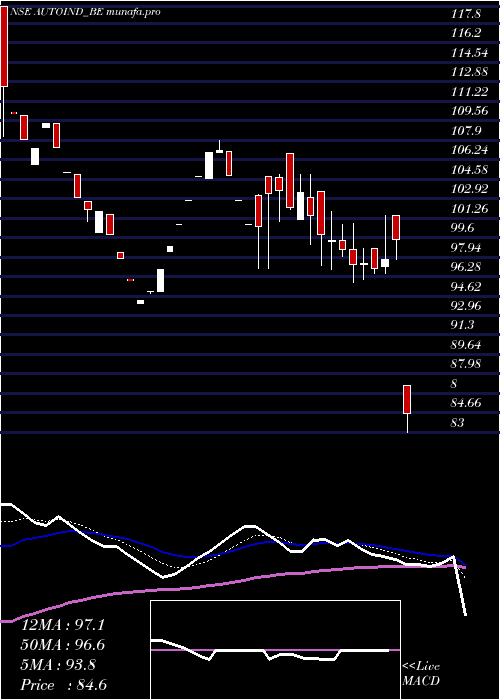Select the 84.66 price level label
The height and width of the screenshot is (700, 500).
[x=467, y=403]
